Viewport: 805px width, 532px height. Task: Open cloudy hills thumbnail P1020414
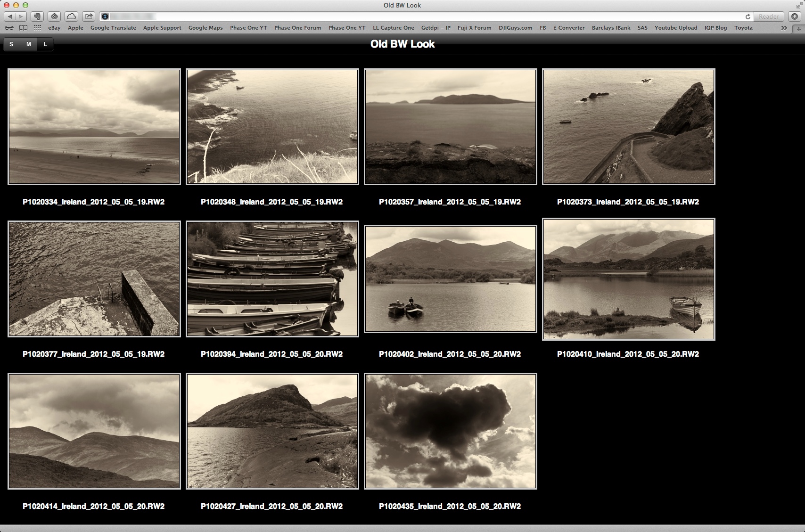pyautogui.click(x=94, y=431)
